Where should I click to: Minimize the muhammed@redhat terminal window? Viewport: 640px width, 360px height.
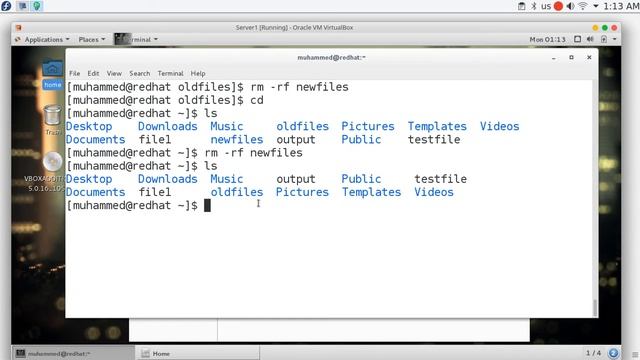[x=553, y=58]
